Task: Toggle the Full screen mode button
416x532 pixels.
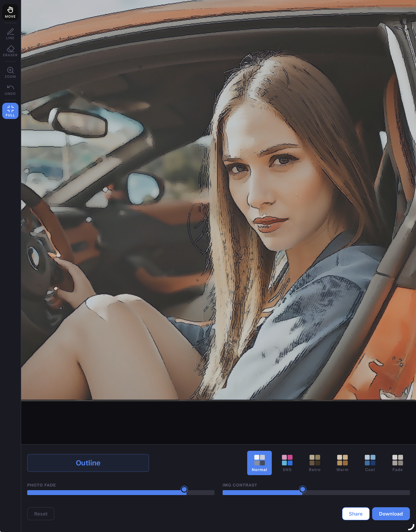Action: [10, 111]
